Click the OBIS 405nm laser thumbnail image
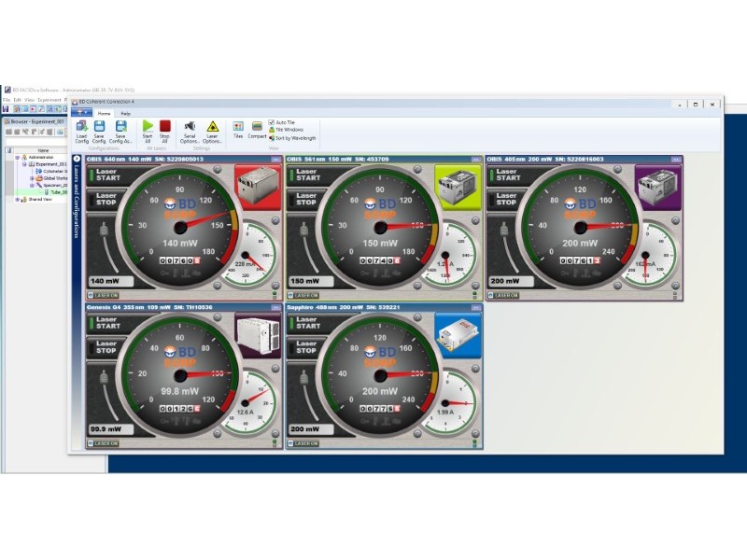Viewport: 747px width, 560px height. point(658,188)
